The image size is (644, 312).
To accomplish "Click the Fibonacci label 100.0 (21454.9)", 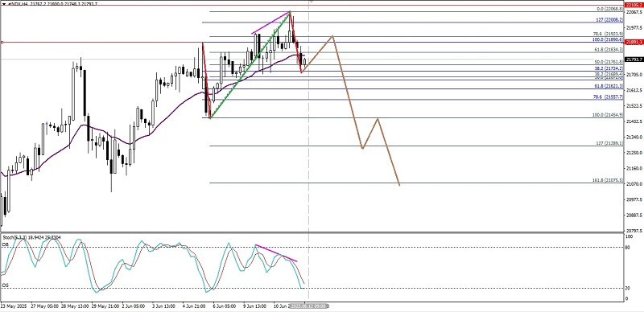I will 608,115.
